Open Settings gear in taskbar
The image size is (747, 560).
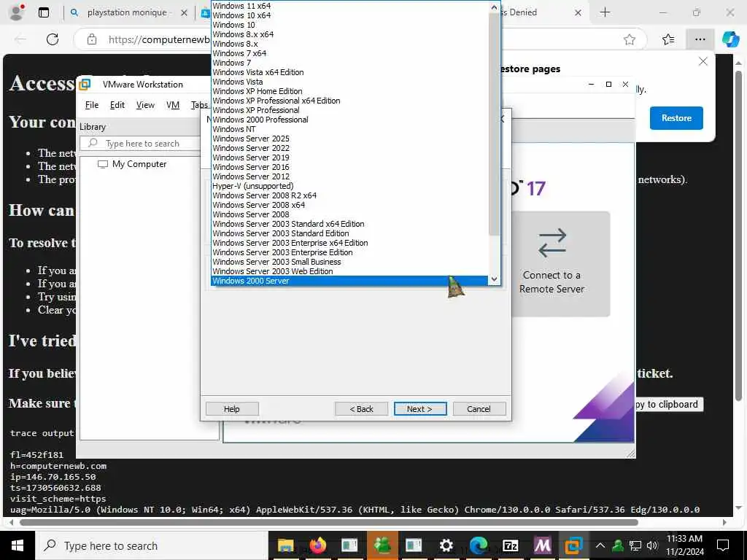446,545
